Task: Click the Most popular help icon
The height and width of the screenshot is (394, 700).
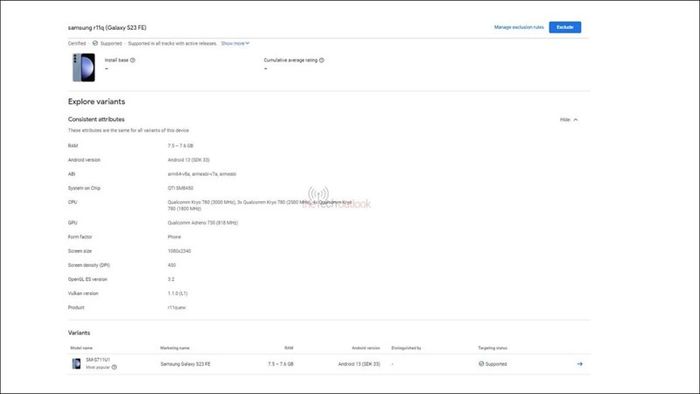Action: point(114,367)
